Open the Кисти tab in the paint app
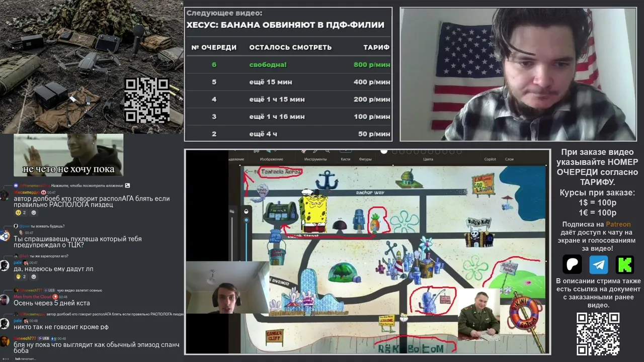This screenshot has width=644, height=362. coord(345,159)
